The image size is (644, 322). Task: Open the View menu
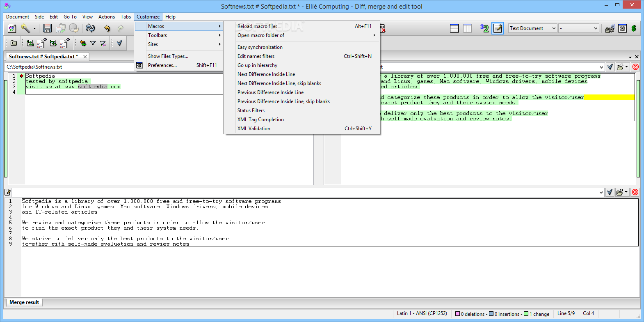coord(87,17)
